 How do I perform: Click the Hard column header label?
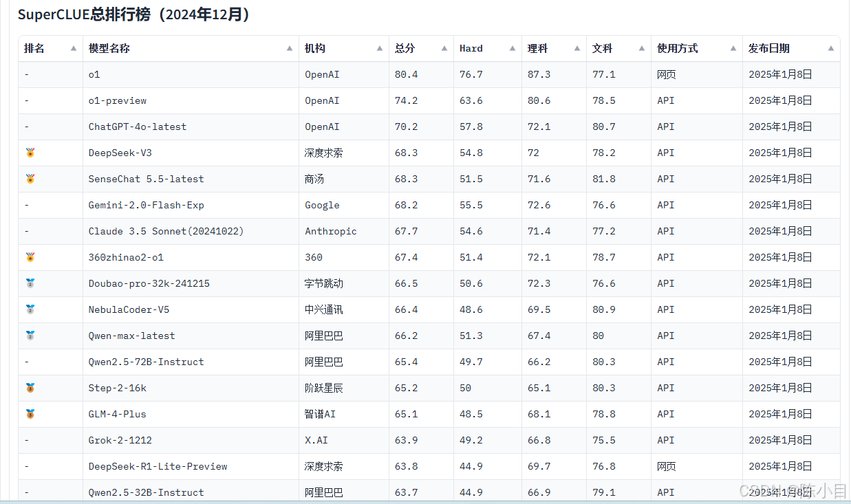(x=471, y=49)
